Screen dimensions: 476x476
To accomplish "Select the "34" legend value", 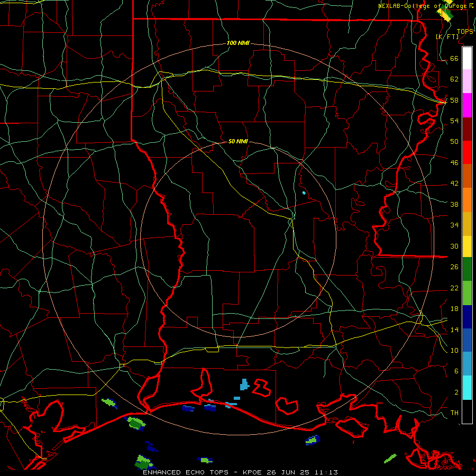I will coord(454,225).
